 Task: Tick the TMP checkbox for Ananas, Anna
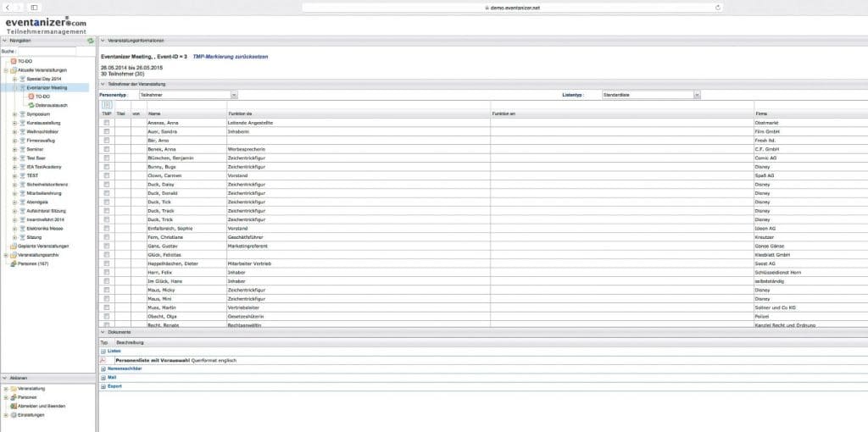[107, 123]
